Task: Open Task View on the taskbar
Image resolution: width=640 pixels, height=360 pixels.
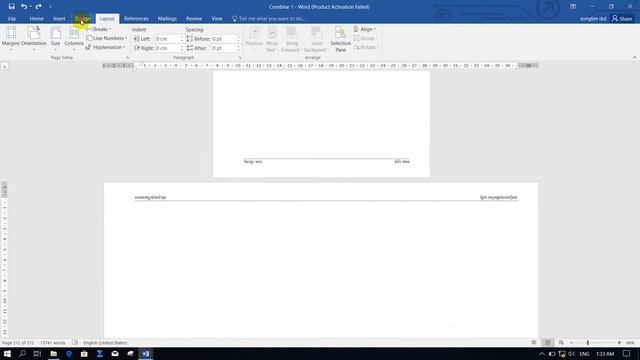Action: [38, 353]
